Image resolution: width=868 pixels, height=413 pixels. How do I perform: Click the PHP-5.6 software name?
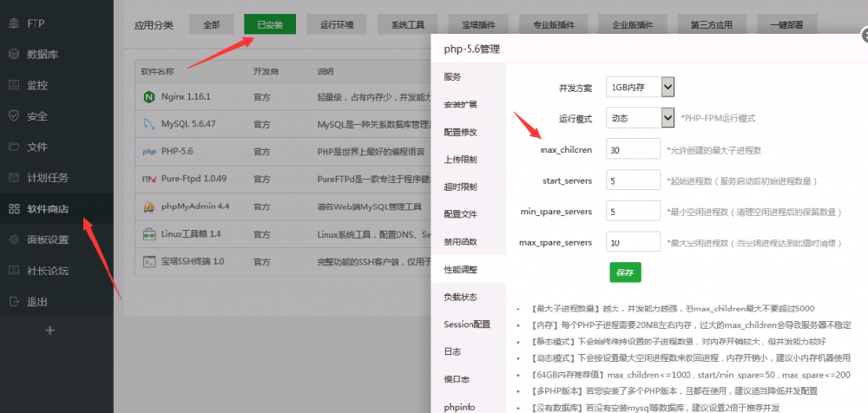tap(177, 152)
